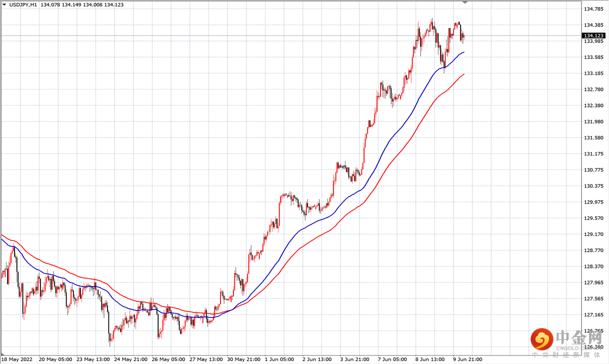Click the 128.770 price scale label
The height and width of the screenshot is (364, 609).
pyautogui.click(x=592, y=250)
